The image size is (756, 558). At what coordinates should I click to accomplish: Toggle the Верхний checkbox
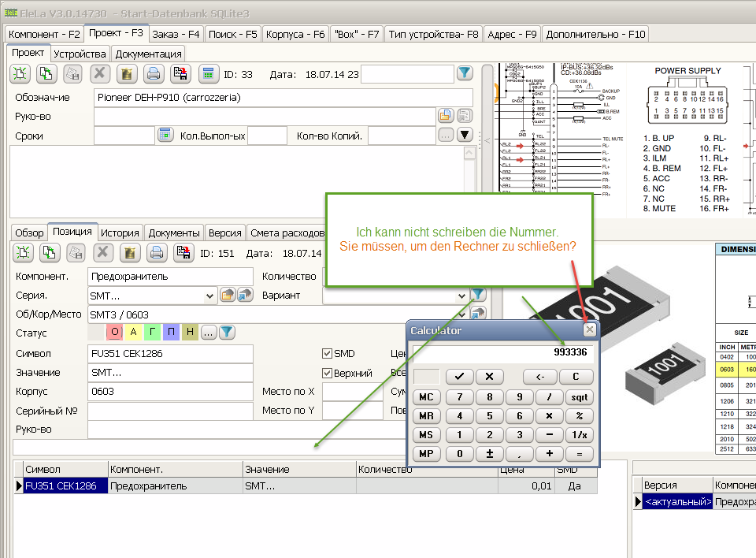[x=327, y=373]
